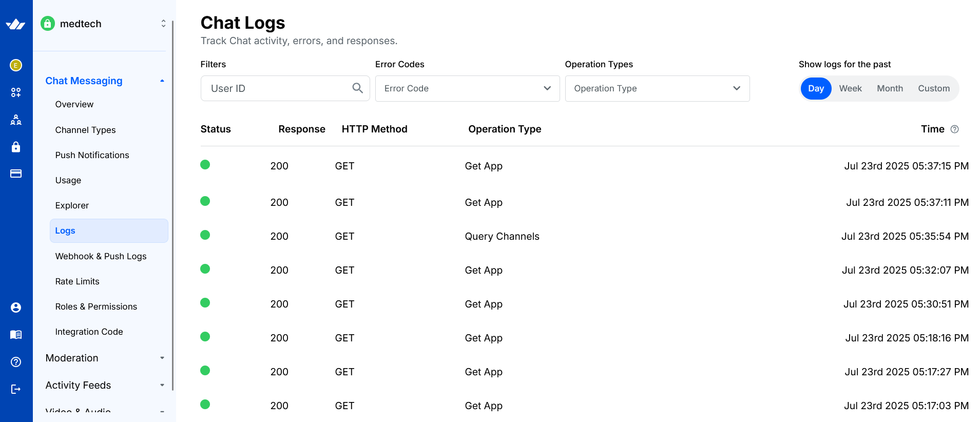Open the billing credit card icon
Screen dimensions: 980x422
point(16,174)
